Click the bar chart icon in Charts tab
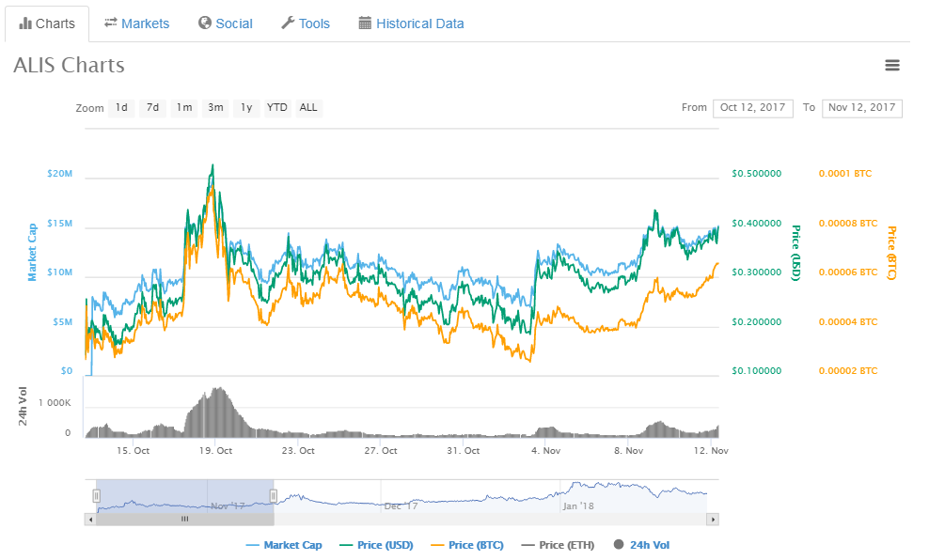Screen dimensions: 929x560 click(x=25, y=23)
